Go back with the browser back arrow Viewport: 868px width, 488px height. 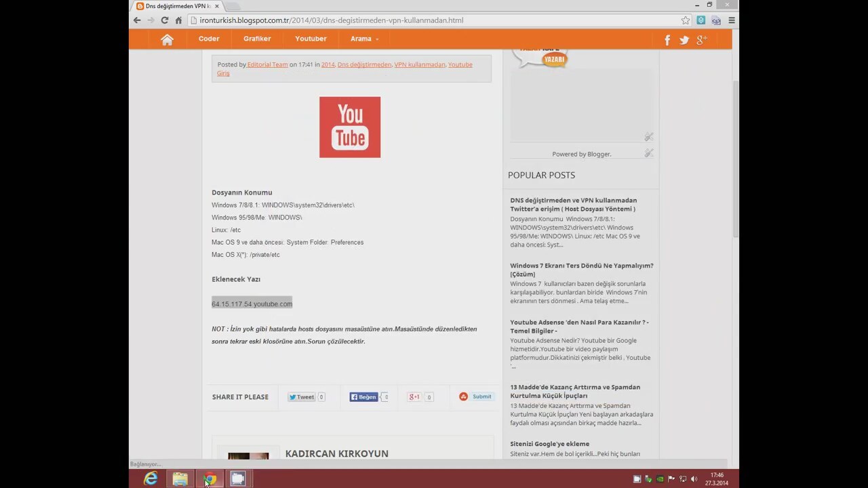point(137,20)
